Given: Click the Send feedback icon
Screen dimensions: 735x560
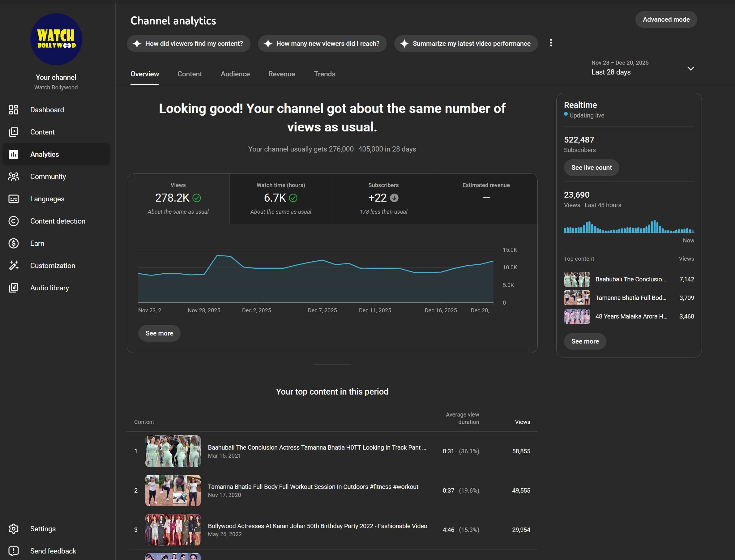Looking at the screenshot, I should pyautogui.click(x=13, y=551).
